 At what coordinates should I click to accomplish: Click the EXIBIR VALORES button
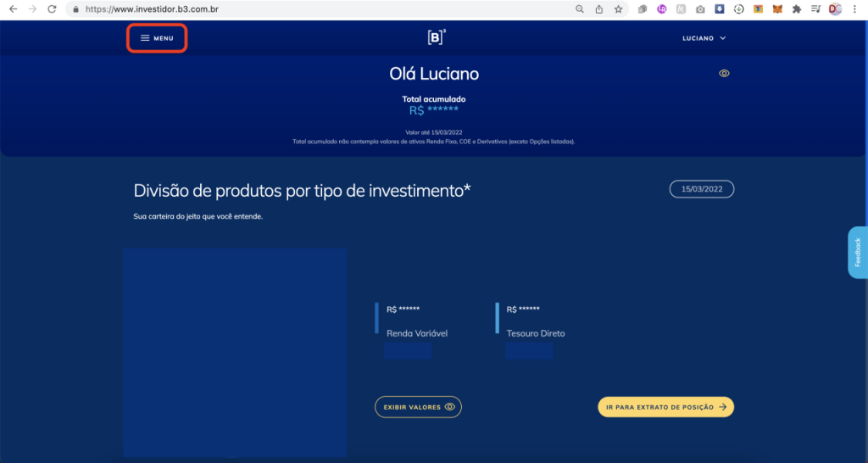tap(418, 407)
